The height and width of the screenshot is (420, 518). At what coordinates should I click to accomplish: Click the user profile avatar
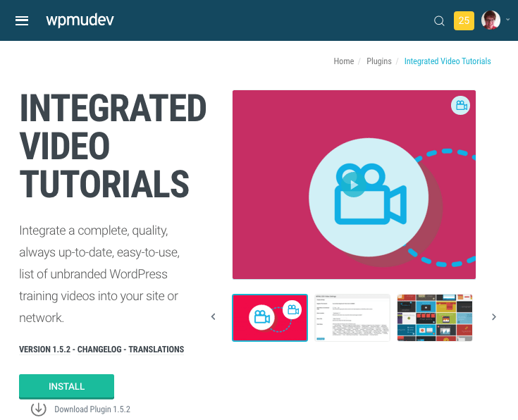tap(491, 20)
